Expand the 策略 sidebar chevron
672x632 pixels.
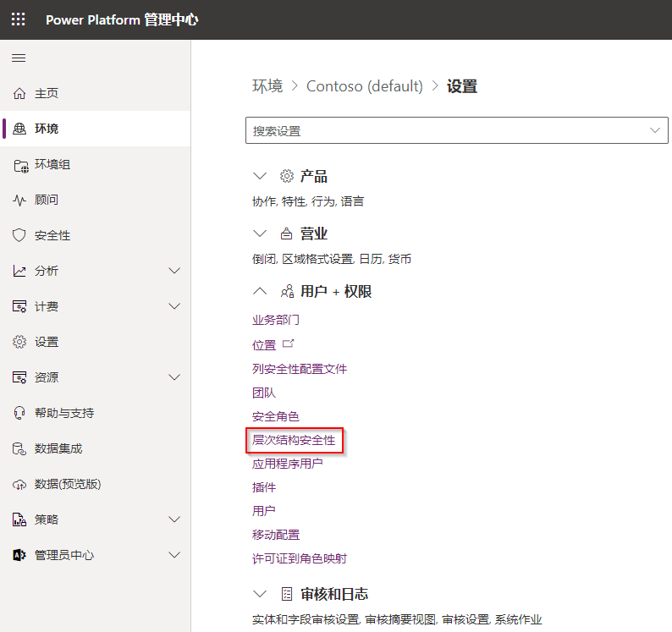(174, 519)
